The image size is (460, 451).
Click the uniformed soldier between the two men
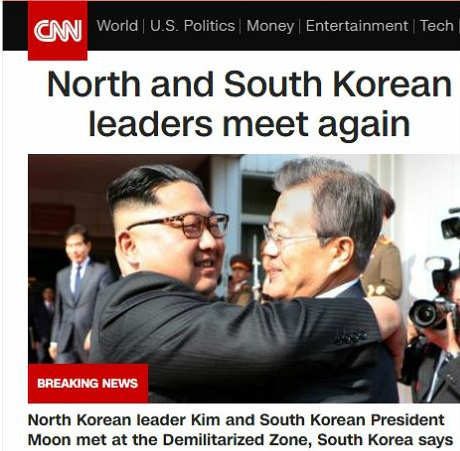(241, 280)
